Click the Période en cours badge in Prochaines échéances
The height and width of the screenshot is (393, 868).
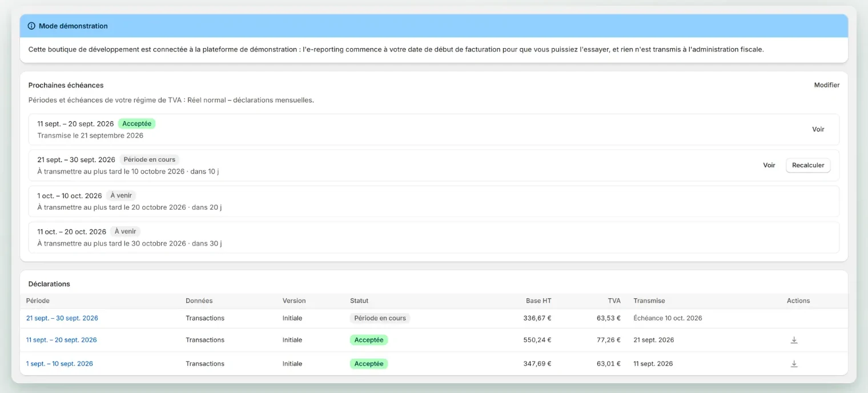(x=150, y=159)
